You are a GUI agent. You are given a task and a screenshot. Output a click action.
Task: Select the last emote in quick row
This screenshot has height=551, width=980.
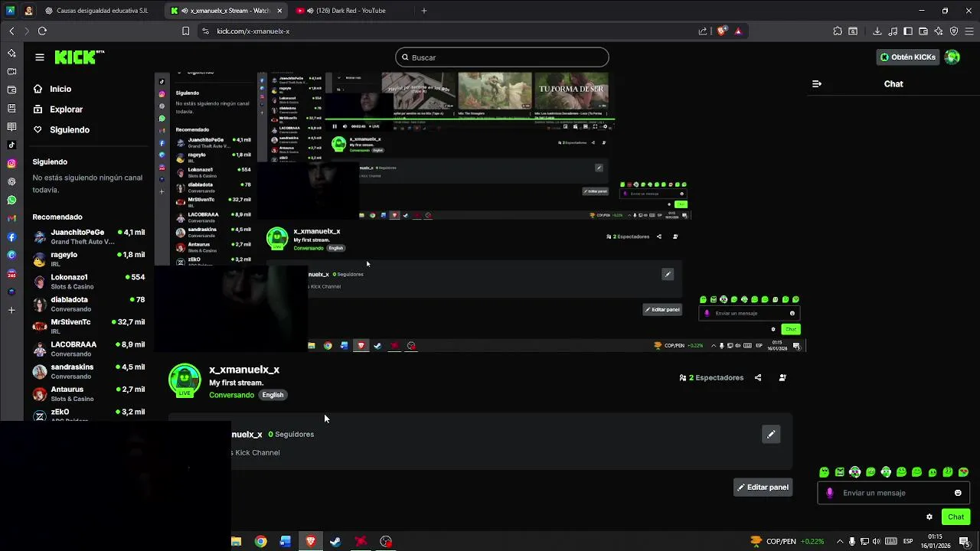pos(963,472)
